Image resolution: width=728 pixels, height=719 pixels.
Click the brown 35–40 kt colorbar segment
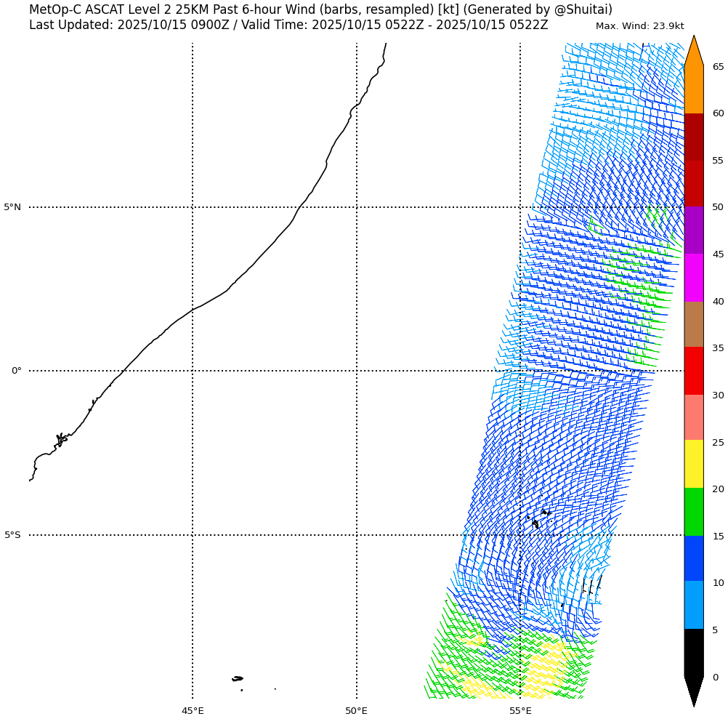pyautogui.click(x=694, y=324)
